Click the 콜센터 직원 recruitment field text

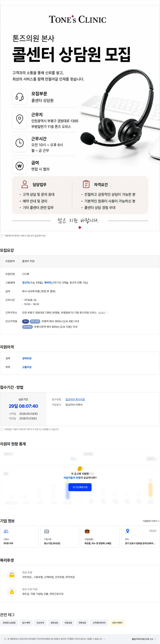[x=28, y=261]
